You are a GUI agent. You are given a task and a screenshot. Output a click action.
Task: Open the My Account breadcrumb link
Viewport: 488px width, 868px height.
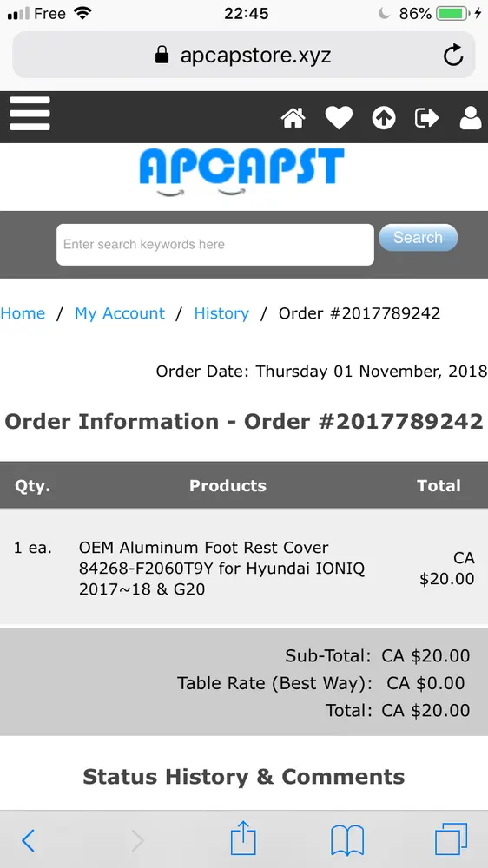[120, 313]
